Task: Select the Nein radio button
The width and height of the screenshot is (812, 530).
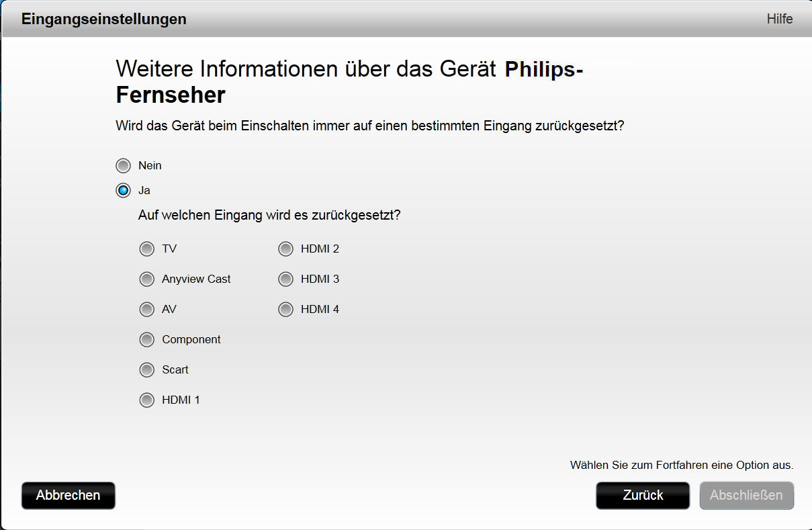Action: point(123,165)
